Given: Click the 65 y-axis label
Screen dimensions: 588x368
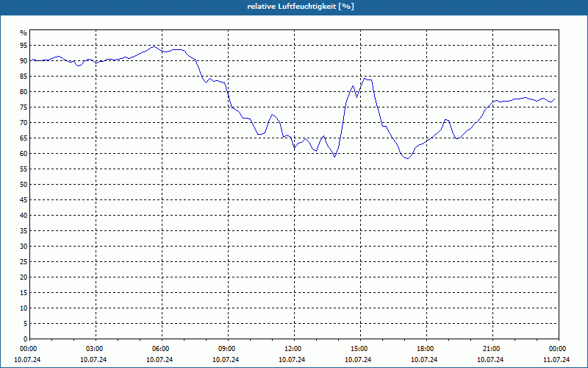Looking at the screenshot, I should (24, 138).
